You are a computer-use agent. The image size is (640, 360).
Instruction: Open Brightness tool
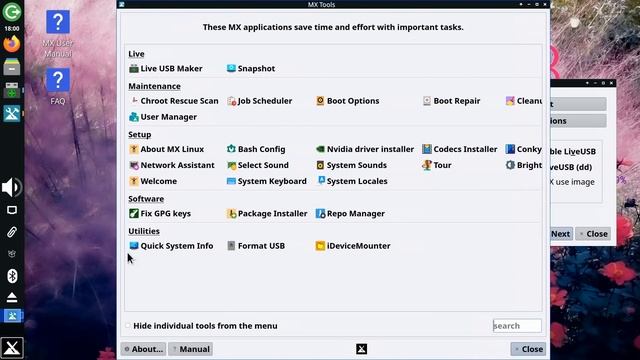[x=524, y=165]
